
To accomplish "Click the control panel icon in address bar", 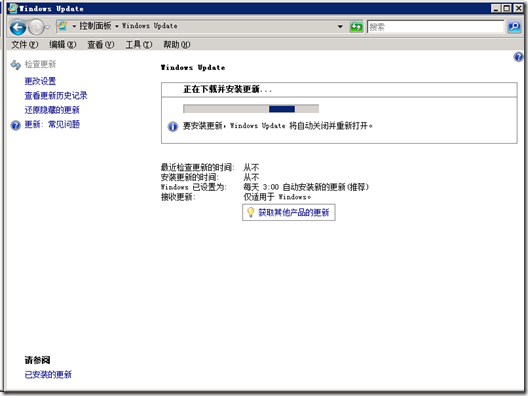I will point(62,26).
